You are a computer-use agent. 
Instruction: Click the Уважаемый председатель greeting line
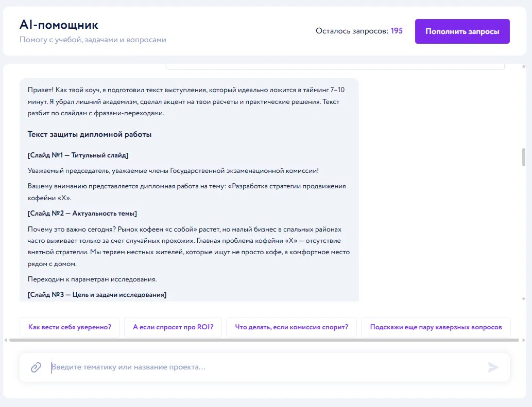[173, 171]
